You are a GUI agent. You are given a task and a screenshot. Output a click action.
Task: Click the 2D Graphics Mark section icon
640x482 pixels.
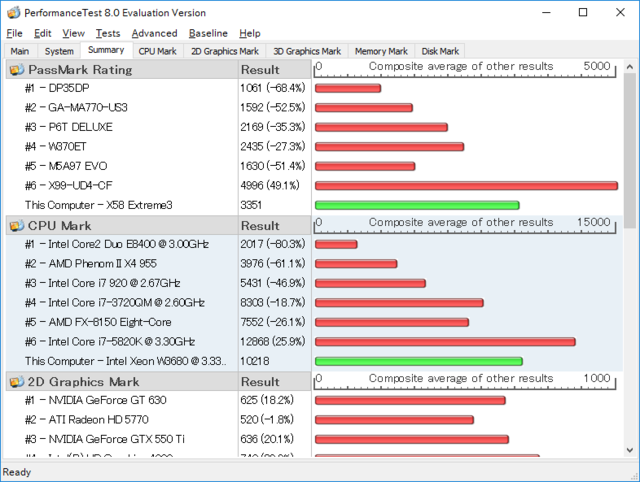[17, 382]
